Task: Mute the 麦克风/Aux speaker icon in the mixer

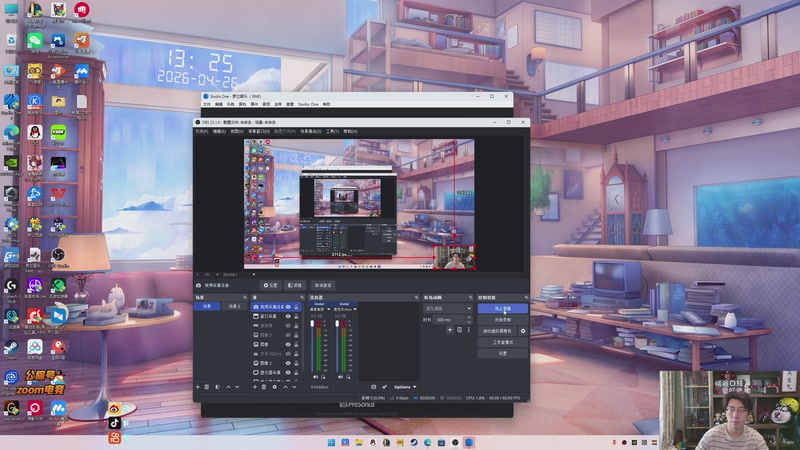Action: tap(340, 377)
